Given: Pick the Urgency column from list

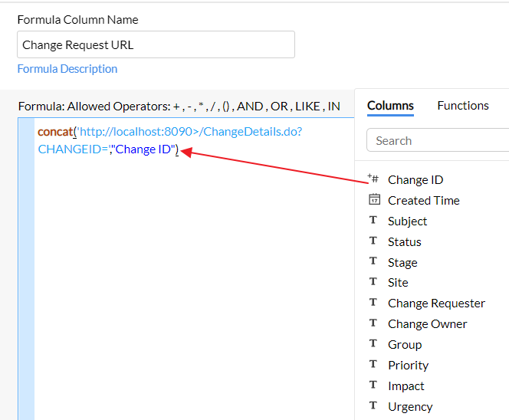Looking at the screenshot, I should pyautogui.click(x=410, y=406).
